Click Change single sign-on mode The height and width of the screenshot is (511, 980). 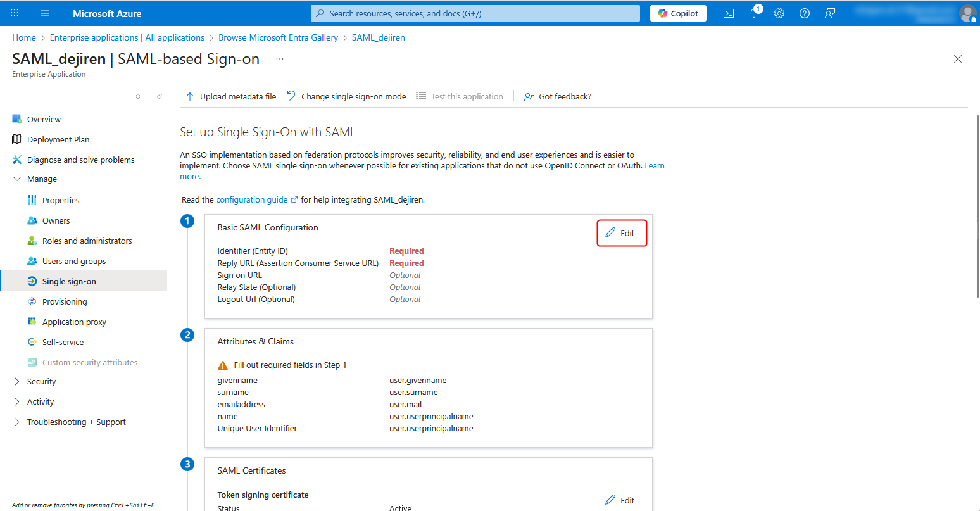pyautogui.click(x=346, y=96)
